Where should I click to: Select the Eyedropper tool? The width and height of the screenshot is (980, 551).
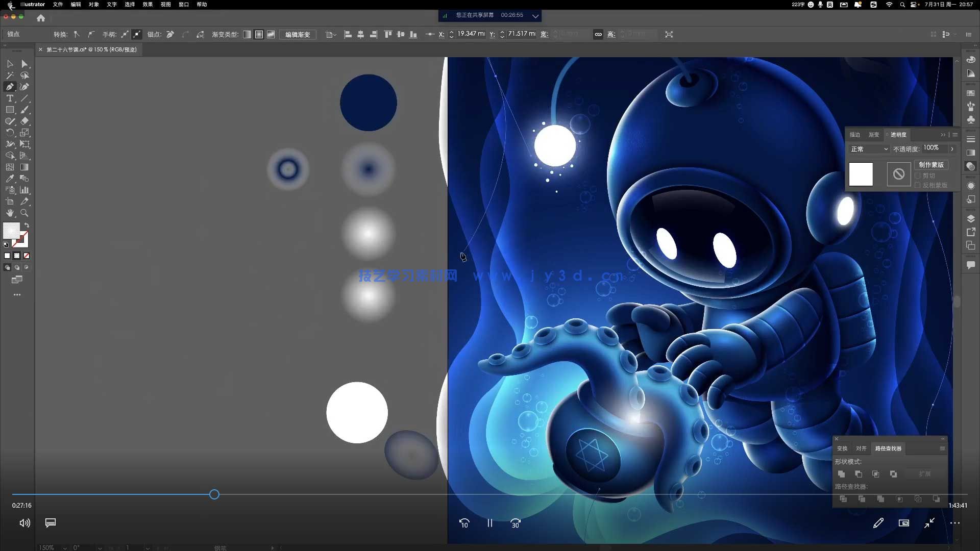coord(10,179)
